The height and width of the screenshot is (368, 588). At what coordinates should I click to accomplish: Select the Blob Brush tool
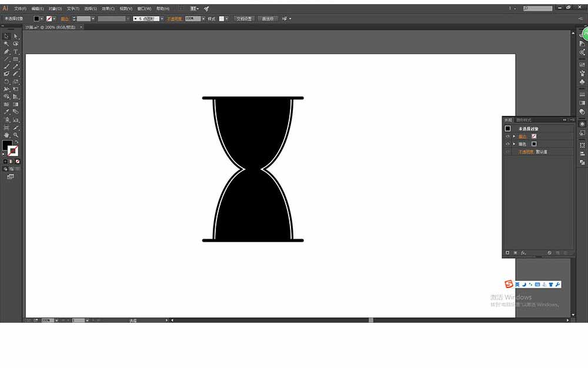coord(6,74)
